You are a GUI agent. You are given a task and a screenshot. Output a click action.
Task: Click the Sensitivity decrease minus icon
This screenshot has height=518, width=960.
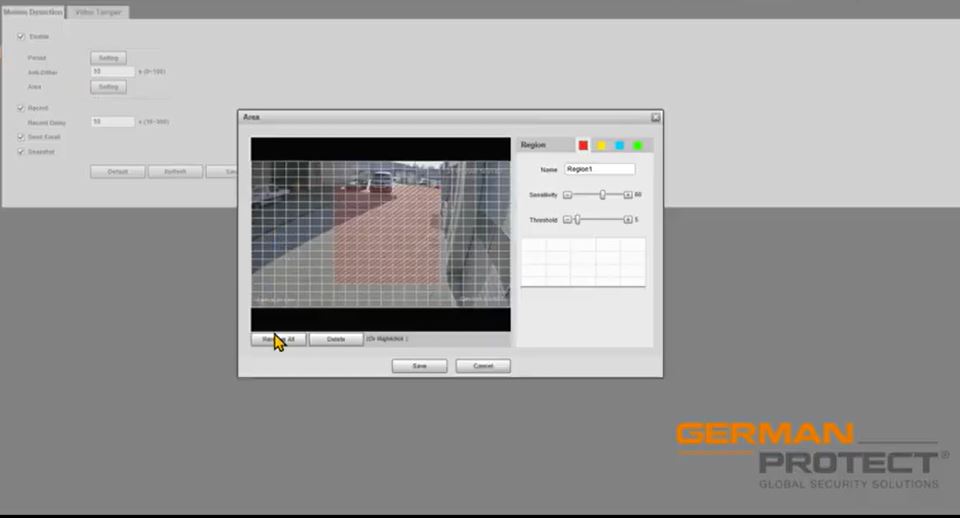[x=567, y=194]
